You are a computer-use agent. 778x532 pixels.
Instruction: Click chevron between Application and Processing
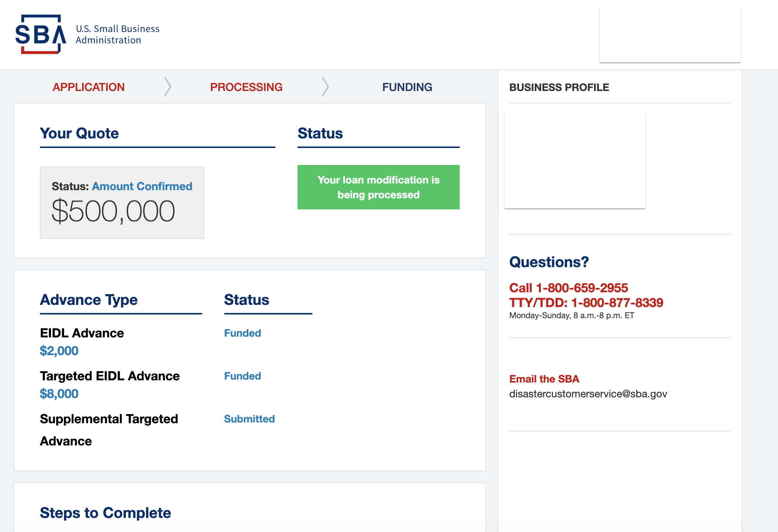[168, 87]
